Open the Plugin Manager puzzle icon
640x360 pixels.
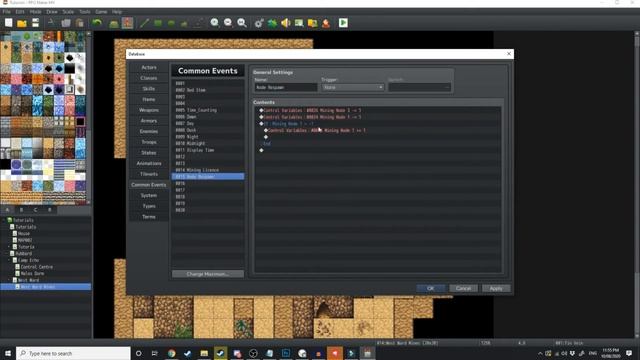coord(272,23)
